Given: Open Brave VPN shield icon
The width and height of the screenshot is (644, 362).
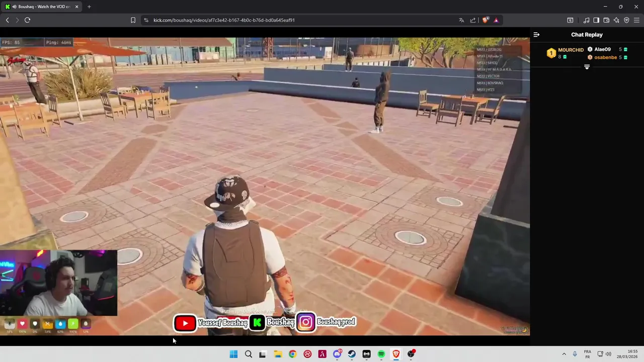Looking at the screenshot, I should [626, 20].
